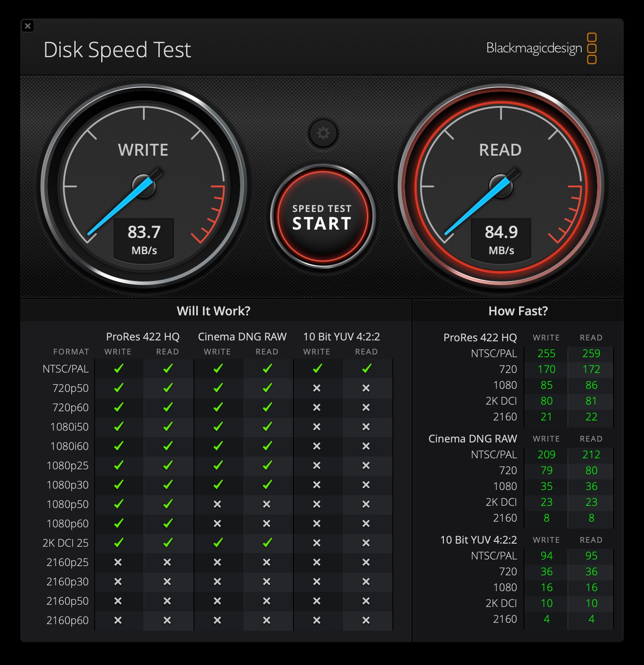
Task: Click the 2K DCI 25 10 Bit YUV write cross
Action: point(317,543)
